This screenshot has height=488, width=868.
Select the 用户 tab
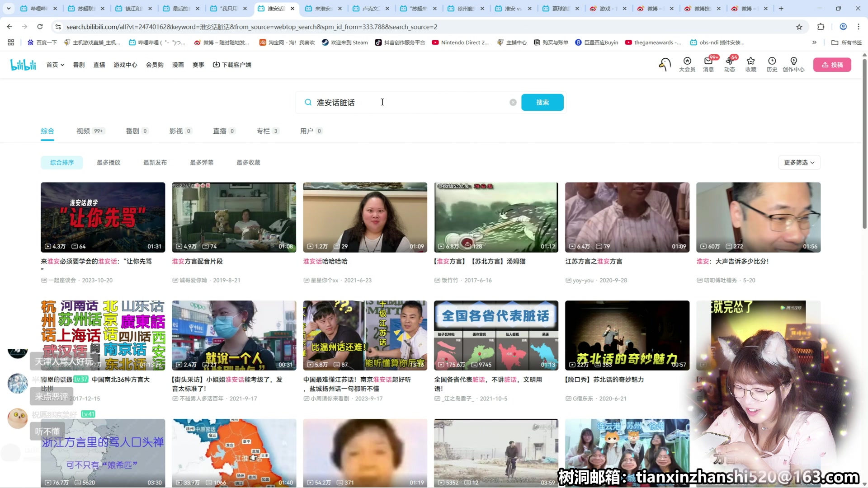311,131
